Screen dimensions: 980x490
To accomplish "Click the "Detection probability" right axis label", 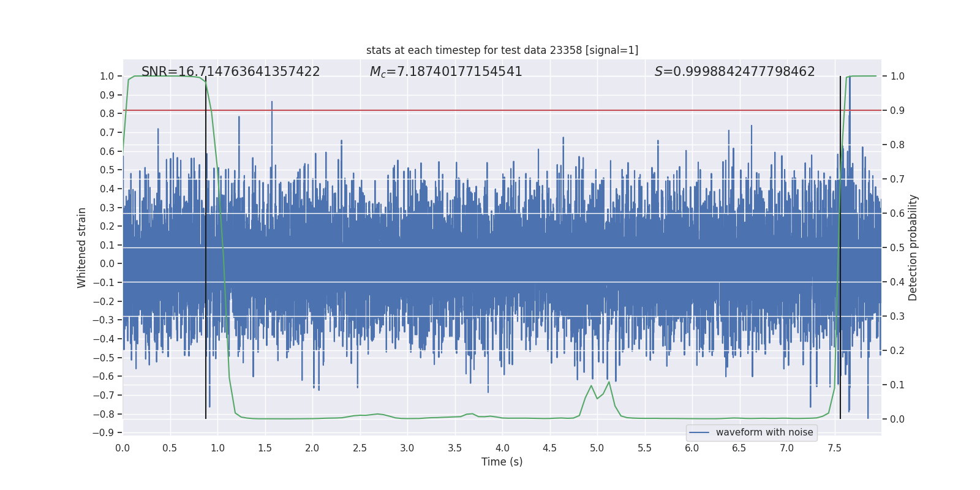I will [x=913, y=247].
